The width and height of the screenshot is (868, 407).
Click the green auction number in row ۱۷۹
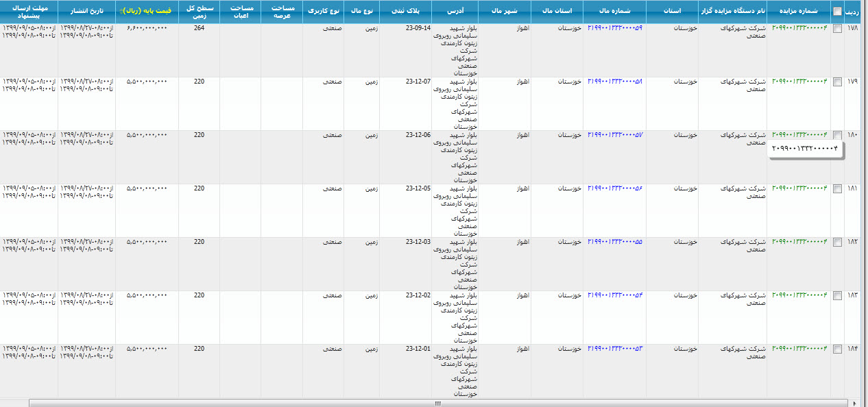[799, 82]
